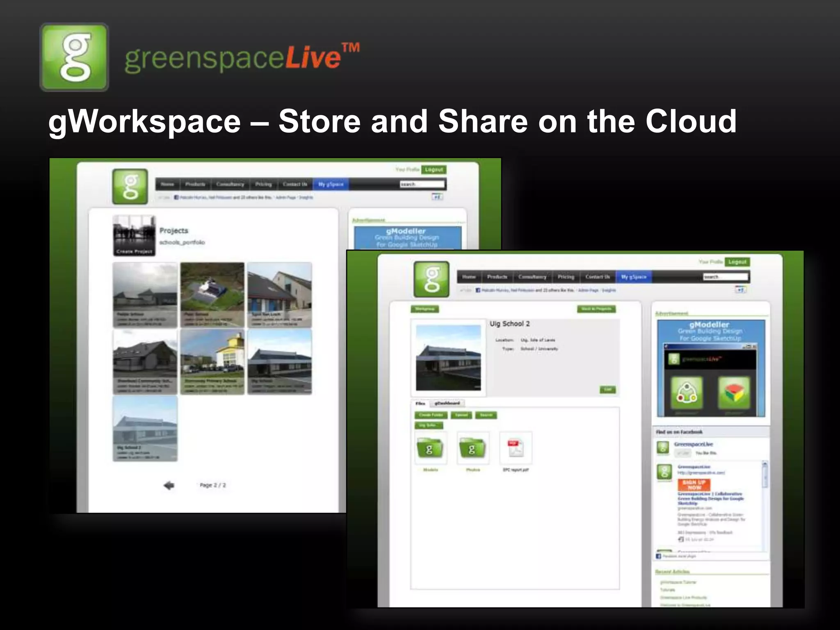The image size is (840, 630).
Task: Switch to the gDashboard tab
Action: coord(447,403)
